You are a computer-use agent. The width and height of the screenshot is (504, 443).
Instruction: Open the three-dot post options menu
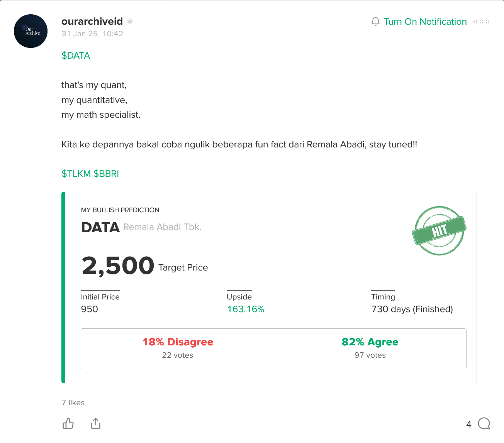pyautogui.click(x=481, y=22)
